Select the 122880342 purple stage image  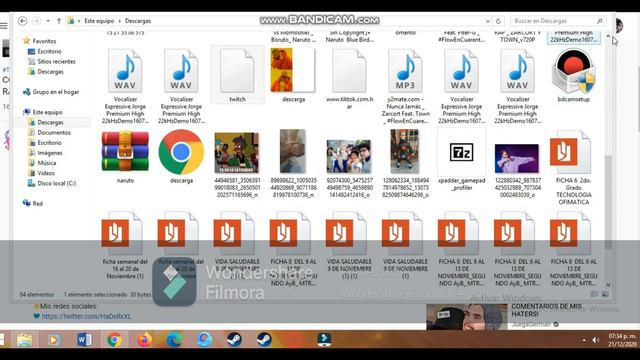517,158
